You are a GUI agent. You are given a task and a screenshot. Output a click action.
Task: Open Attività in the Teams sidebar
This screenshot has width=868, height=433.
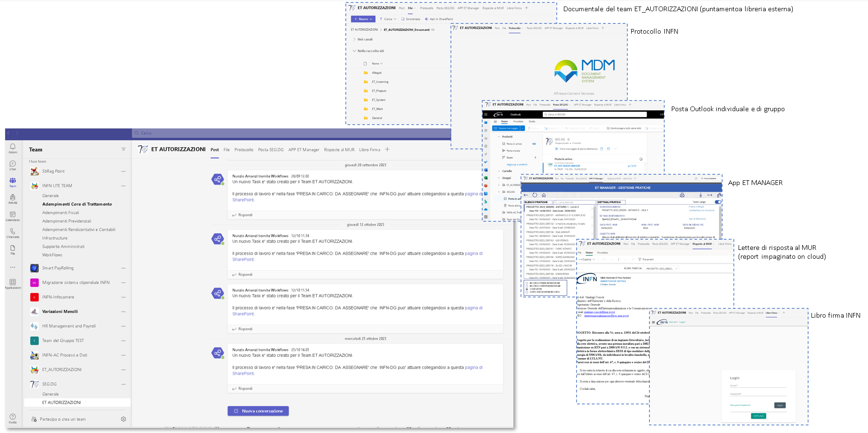pyautogui.click(x=13, y=199)
